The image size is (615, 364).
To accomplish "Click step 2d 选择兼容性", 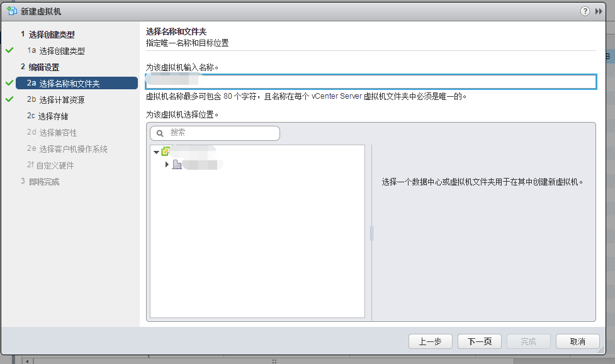I will click(52, 133).
